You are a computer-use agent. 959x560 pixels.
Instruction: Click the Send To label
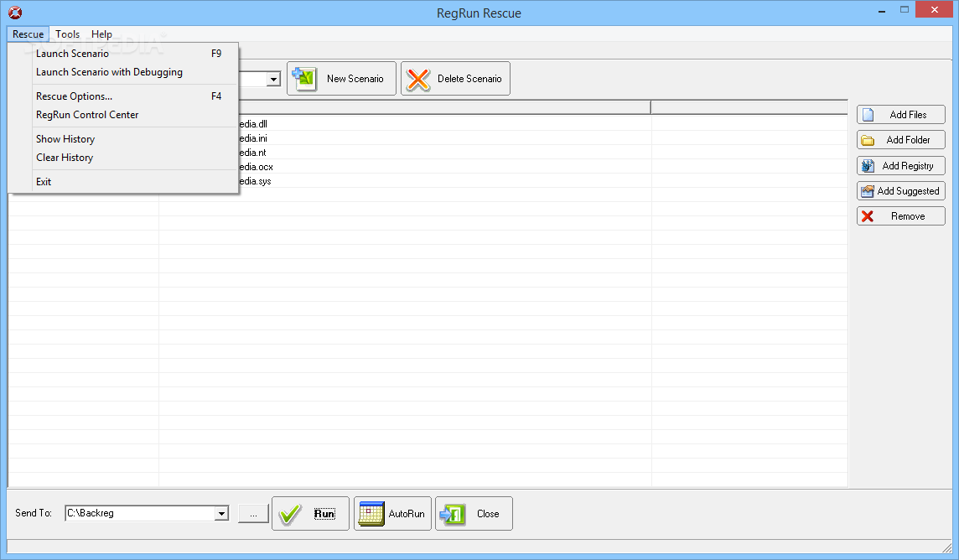[34, 513]
